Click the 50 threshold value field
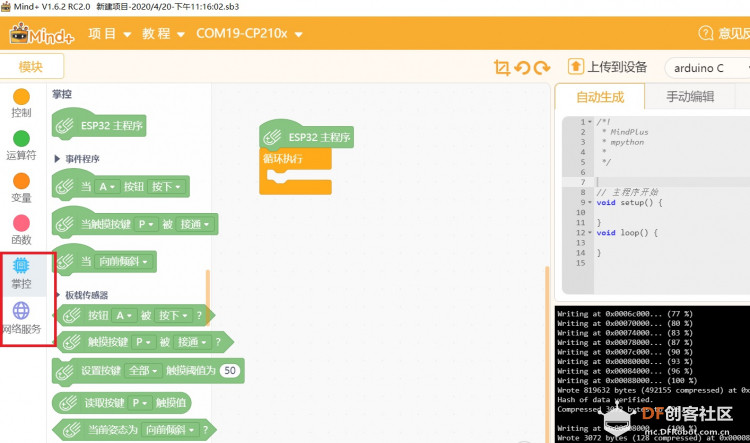The width and height of the screenshot is (750, 443). click(230, 370)
